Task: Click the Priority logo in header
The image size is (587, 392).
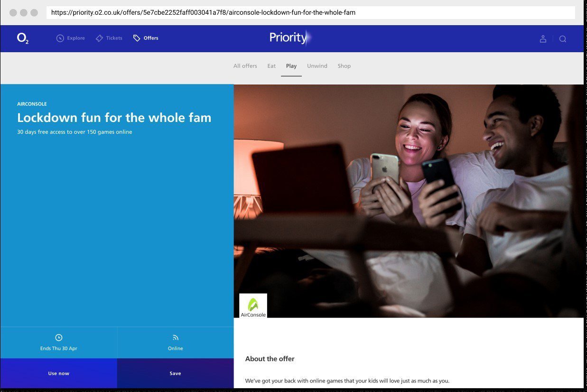Action: 290,38
